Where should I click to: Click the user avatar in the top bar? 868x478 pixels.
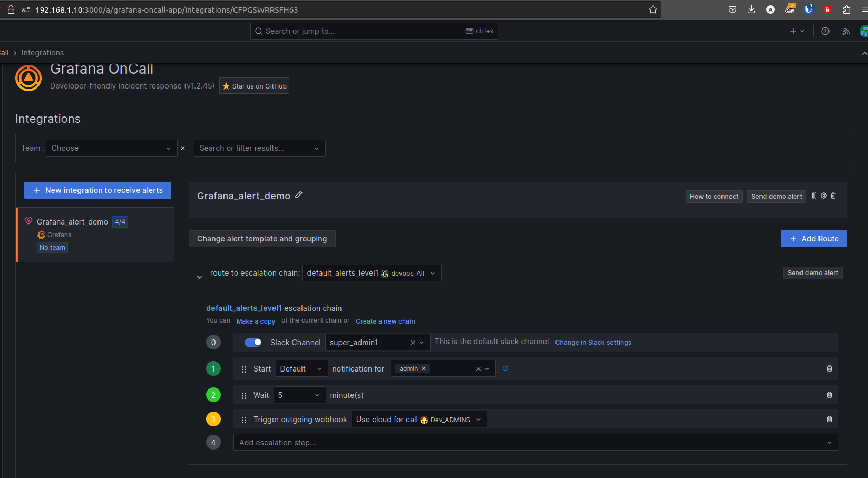(864, 31)
